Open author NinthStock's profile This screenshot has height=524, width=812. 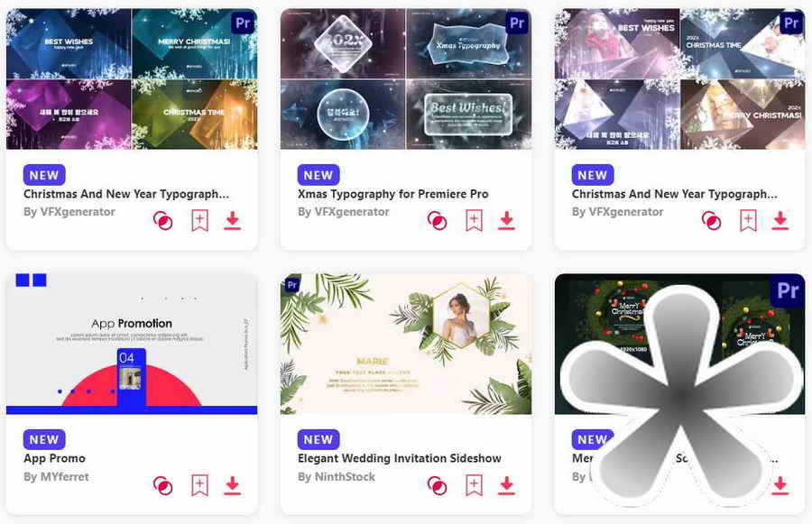click(337, 476)
